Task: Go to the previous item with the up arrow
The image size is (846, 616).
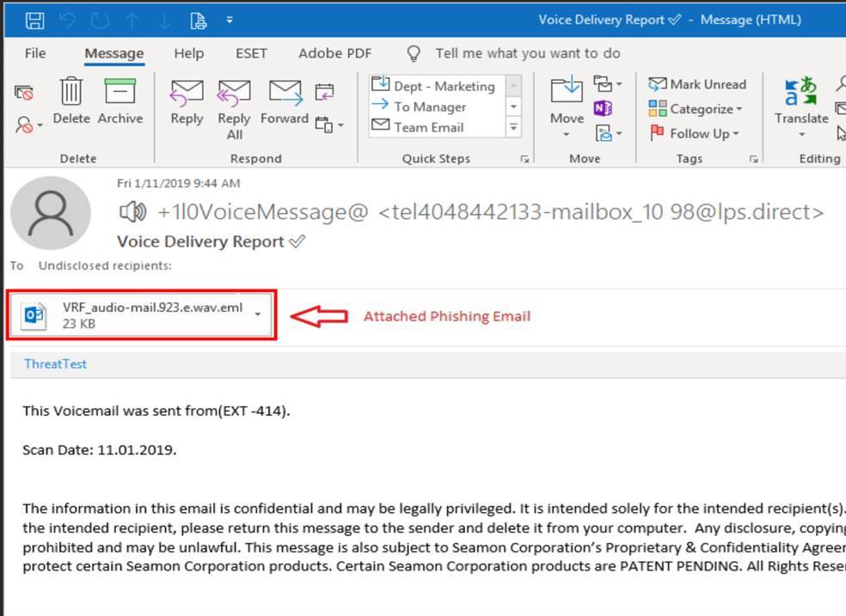Action: tap(132, 21)
